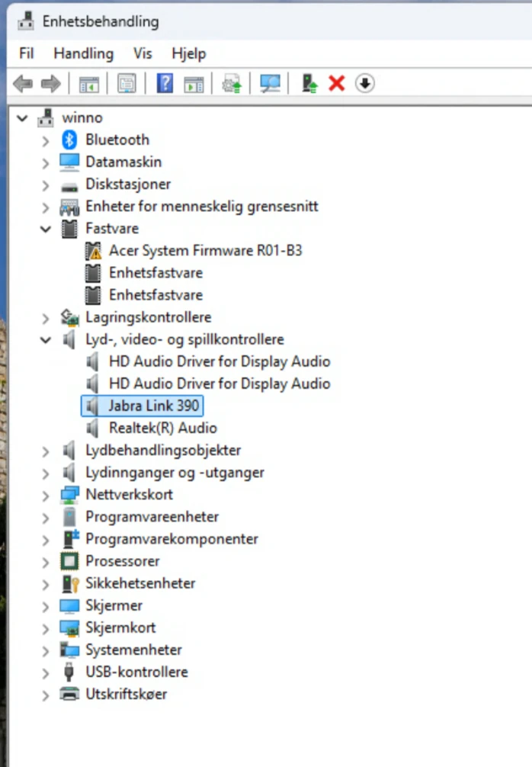
Task: Expand Enheter for menneskelig grensesnitt
Action: 46,207
